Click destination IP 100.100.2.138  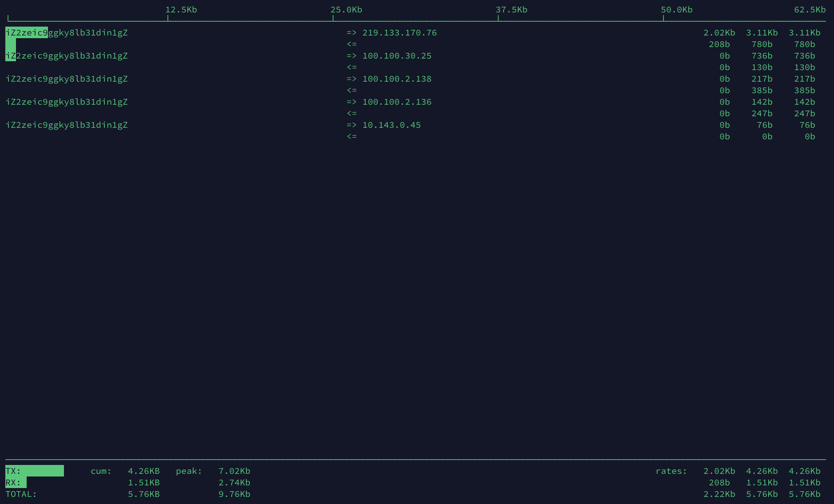tap(397, 79)
